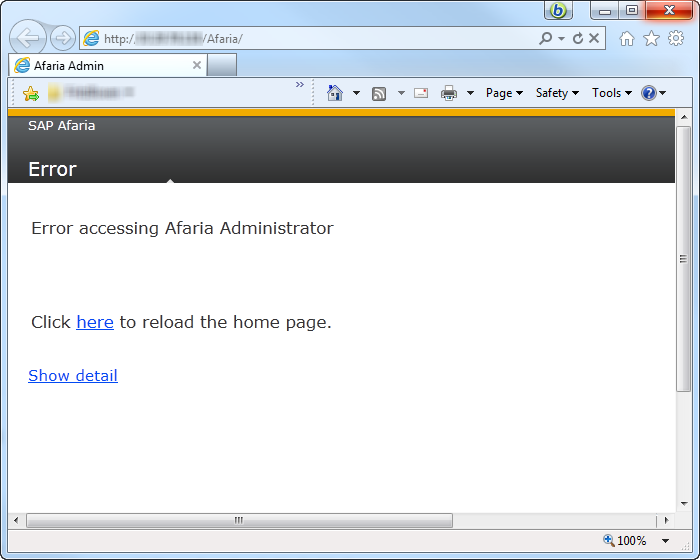Select the Afaria Admin tab

point(107,66)
